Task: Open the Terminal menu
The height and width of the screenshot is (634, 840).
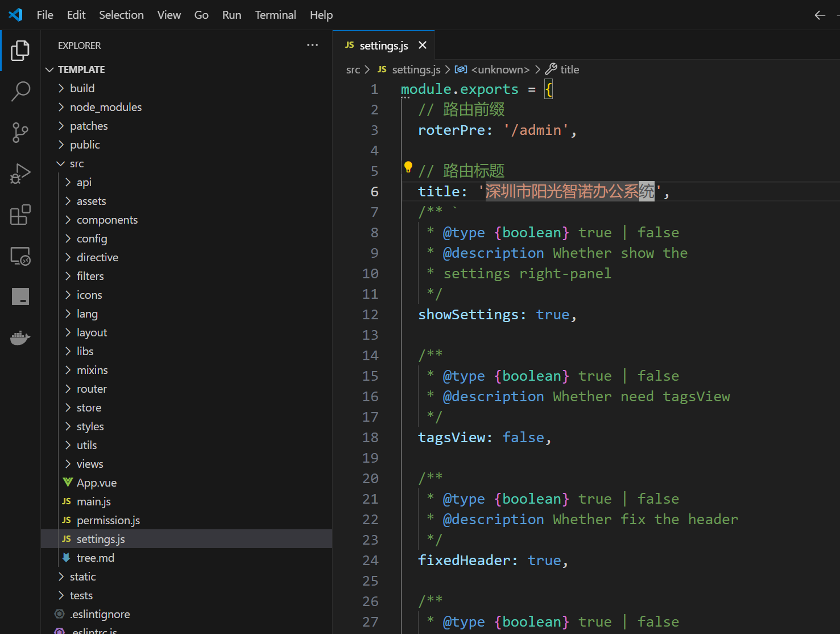Action: [x=275, y=15]
